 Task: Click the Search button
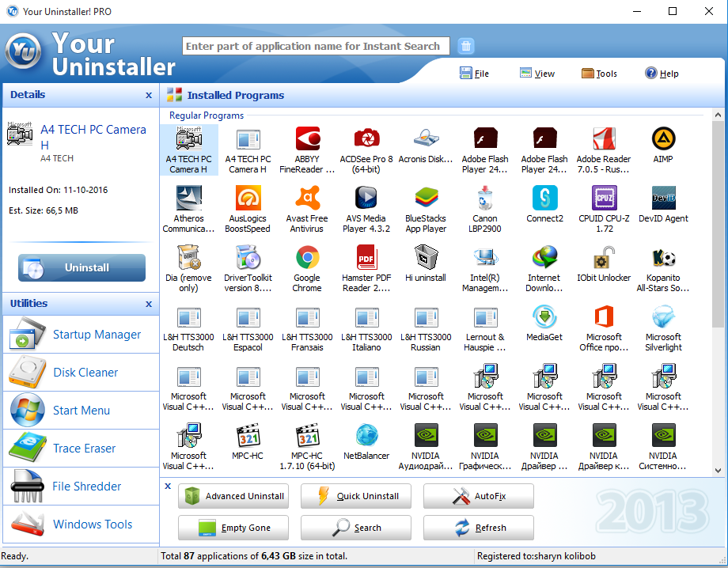(355, 528)
